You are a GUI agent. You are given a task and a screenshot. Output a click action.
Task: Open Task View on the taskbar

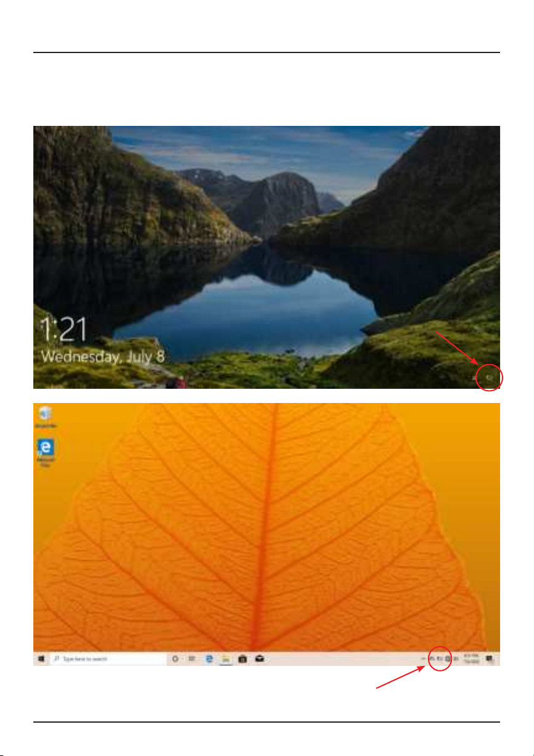(x=192, y=659)
